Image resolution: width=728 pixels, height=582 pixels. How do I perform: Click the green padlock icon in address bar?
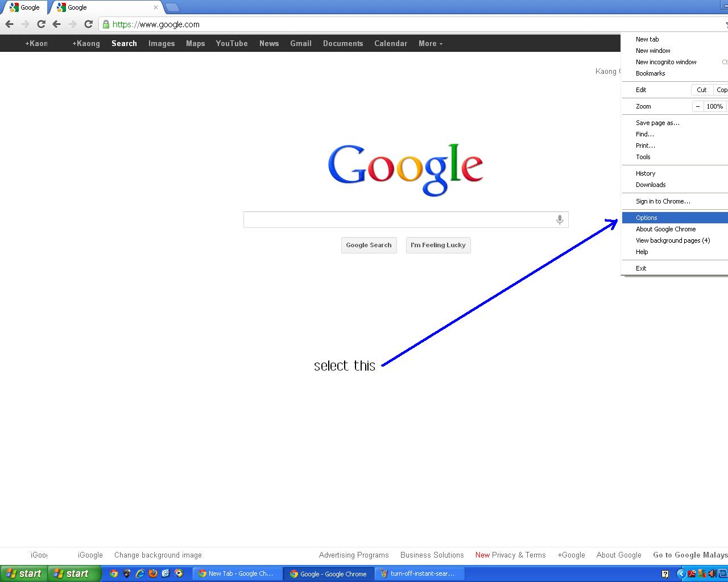[x=106, y=24]
